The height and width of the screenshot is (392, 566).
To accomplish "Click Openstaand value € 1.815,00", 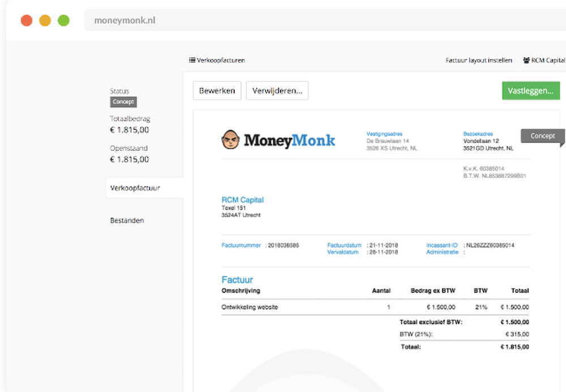I will click(129, 160).
